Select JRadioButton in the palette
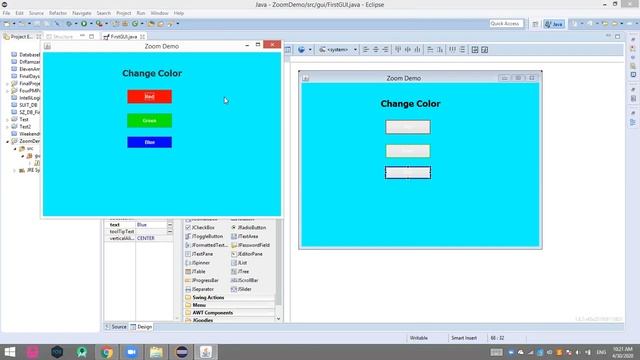Viewport: 640px width, 360px height. point(249,227)
